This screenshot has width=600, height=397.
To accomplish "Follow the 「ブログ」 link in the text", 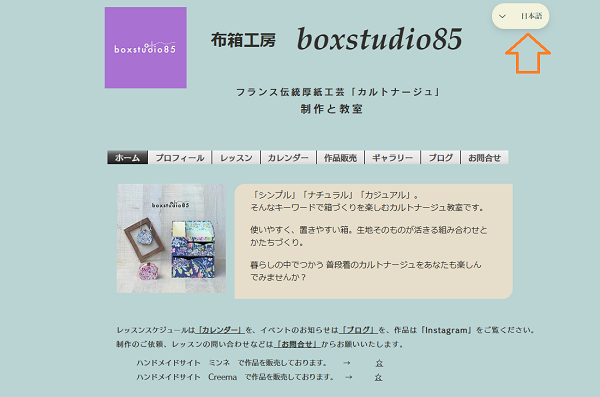I will [359, 330].
